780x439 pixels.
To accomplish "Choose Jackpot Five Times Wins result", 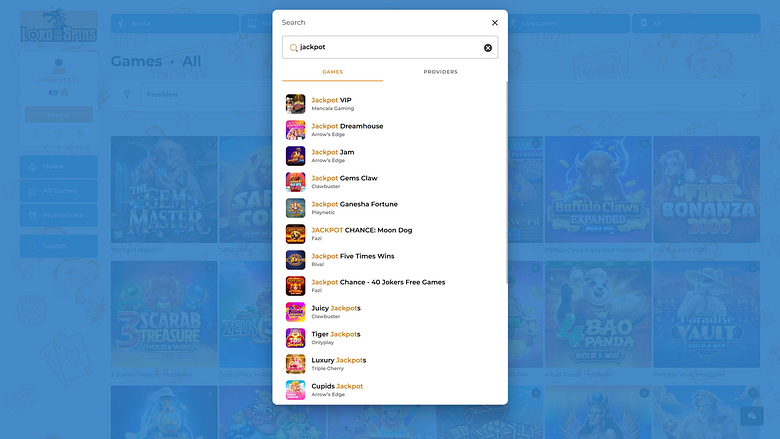I will click(x=353, y=260).
